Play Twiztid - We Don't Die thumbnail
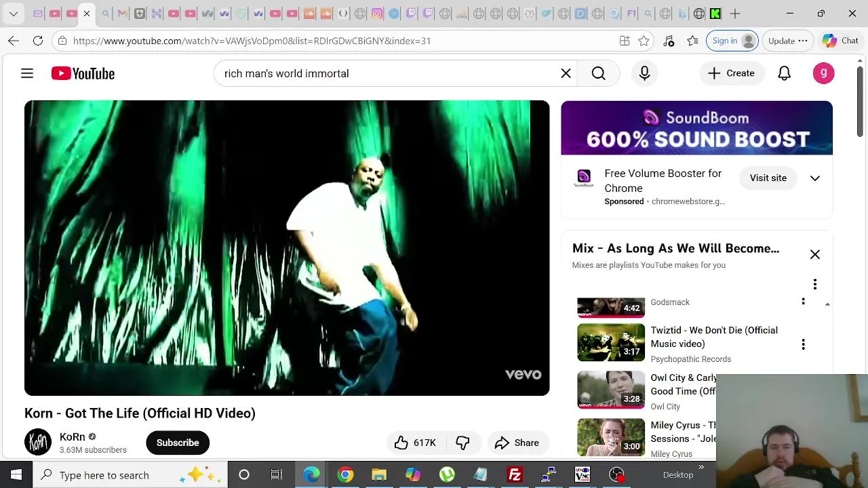 point(611,342)
